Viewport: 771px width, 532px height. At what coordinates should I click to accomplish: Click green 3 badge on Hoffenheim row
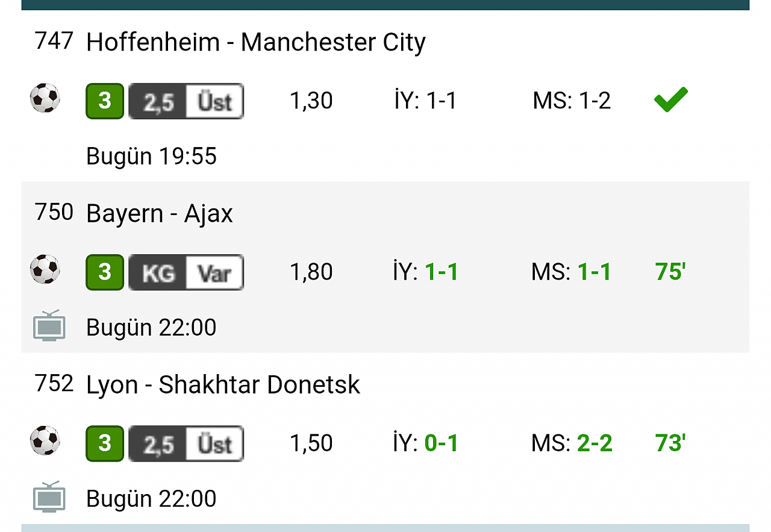[x=105, y=101]
